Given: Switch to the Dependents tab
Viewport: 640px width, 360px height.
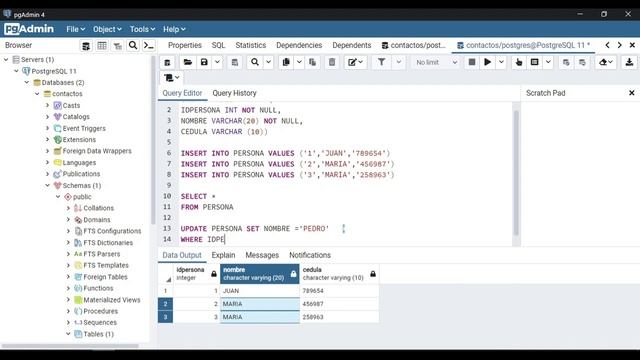Looking at the screenshot, I should [x=351, y=45].
